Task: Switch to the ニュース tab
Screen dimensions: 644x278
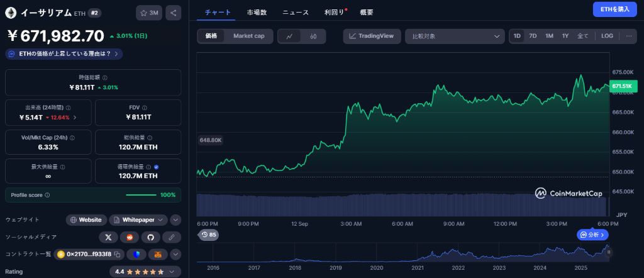Action: pyautogui.click(x=296, y=13)
